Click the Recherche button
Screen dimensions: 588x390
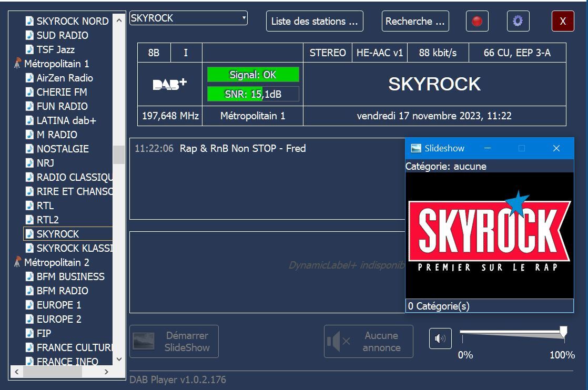coord(415,21)
